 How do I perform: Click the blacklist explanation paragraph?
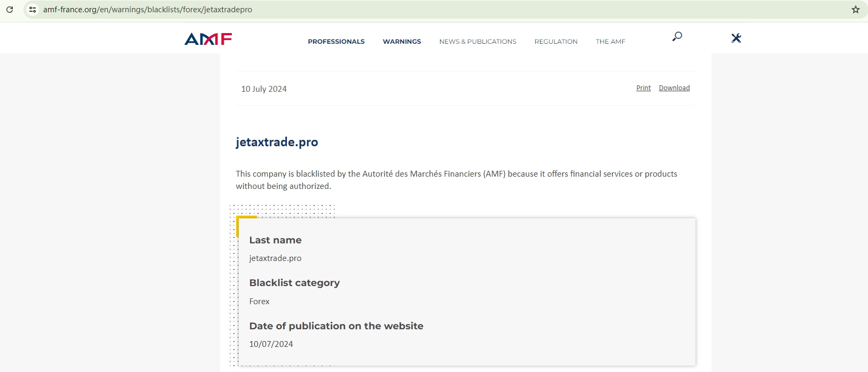[x=457, y=180]
